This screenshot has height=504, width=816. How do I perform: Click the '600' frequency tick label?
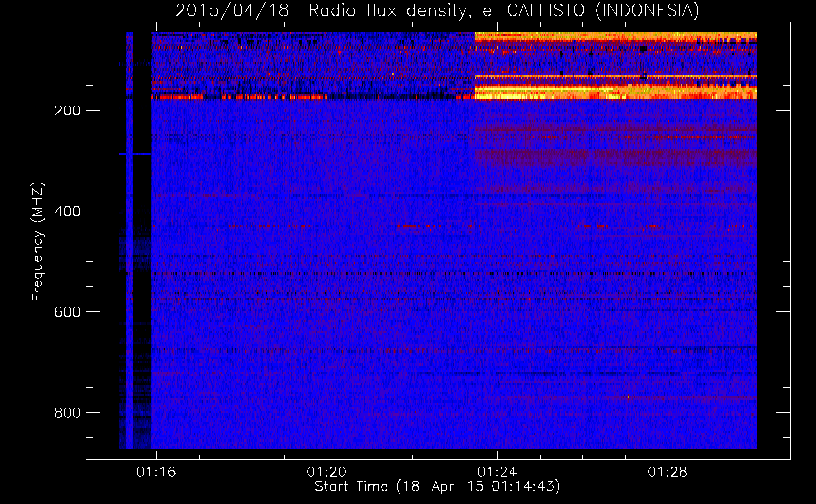[x=68, y=312]
